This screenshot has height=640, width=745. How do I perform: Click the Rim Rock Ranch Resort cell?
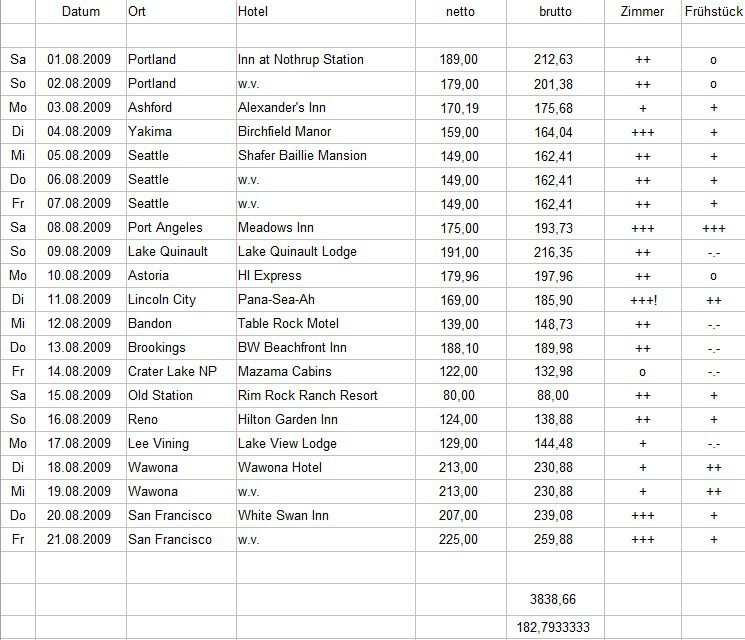[x=308, y=395]
